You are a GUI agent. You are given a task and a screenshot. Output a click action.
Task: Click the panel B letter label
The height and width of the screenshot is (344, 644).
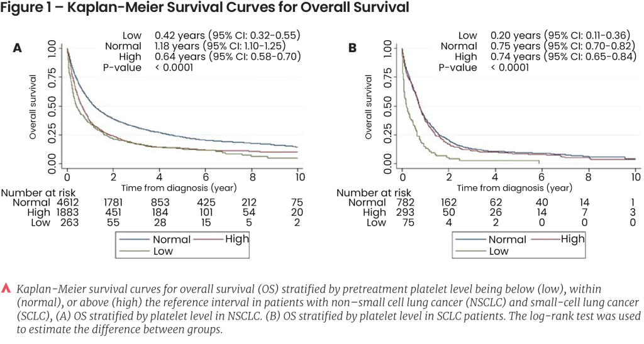(352, 48)
